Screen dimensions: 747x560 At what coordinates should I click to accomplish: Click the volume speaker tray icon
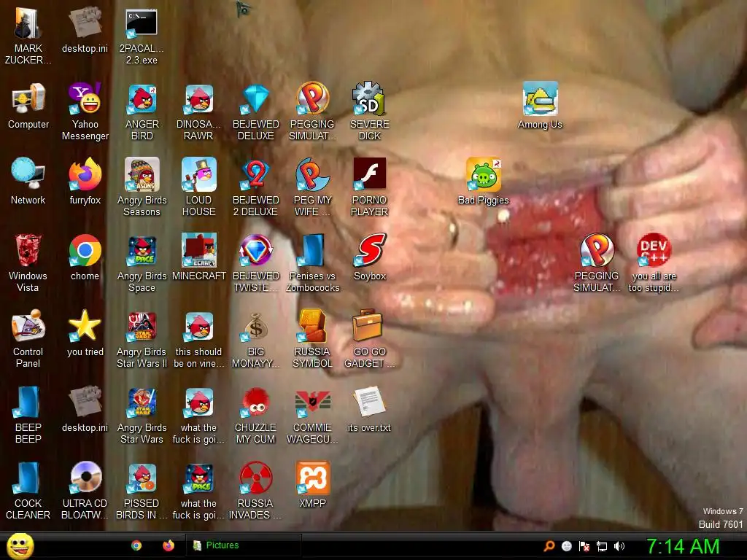[x=619, y=546]
